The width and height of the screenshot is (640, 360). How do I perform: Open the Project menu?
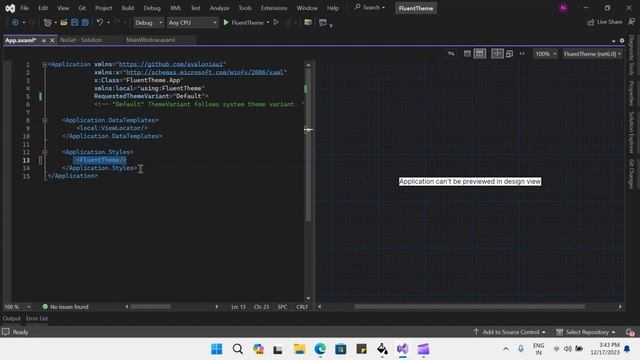[103, 8]
